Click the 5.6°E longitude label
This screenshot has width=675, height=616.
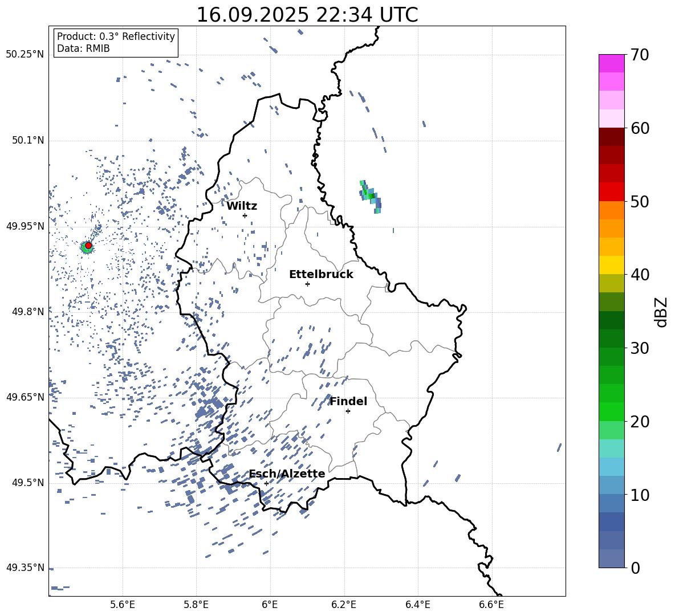coord(123,605)
